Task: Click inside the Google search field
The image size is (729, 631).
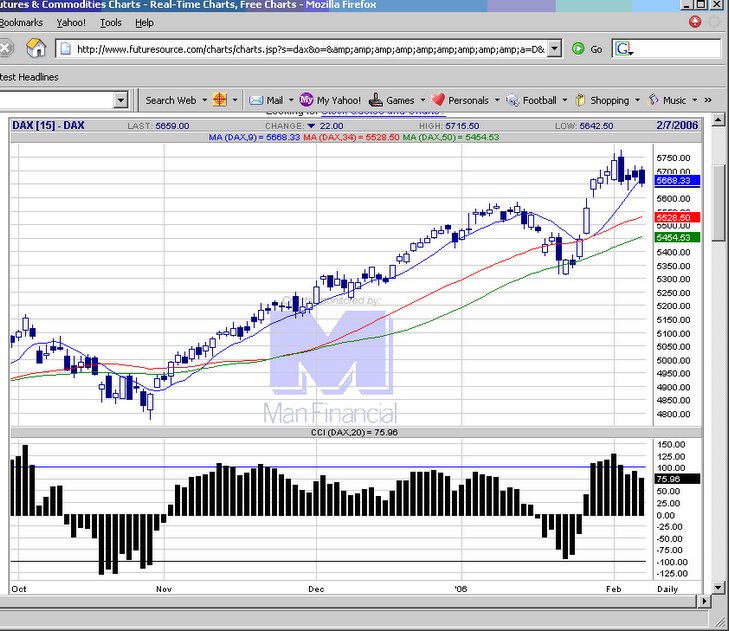Action: [677, 49]
